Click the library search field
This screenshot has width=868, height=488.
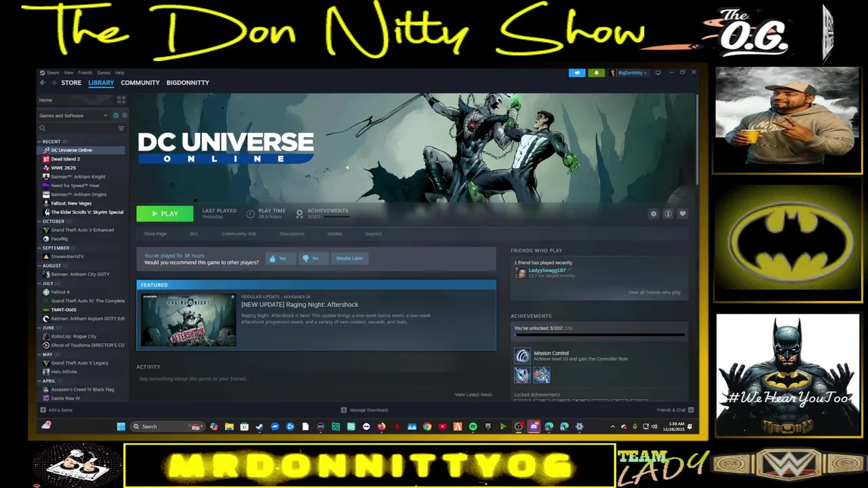tap(77, 128)
